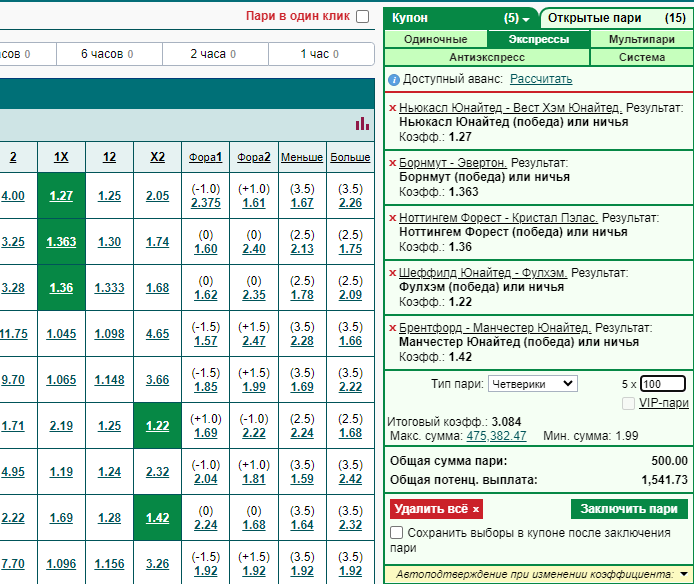The height and width of the screenshot is (584, 694).
Task: Select Фора1 (0) odds 2.24
Action: coord(205,525)
